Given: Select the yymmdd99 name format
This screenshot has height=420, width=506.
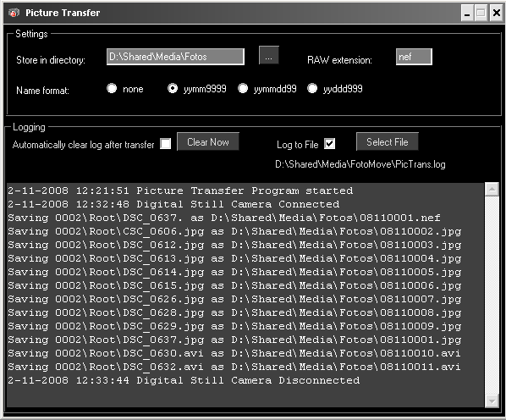Looking at the screenshot, I should click(243, 88).
